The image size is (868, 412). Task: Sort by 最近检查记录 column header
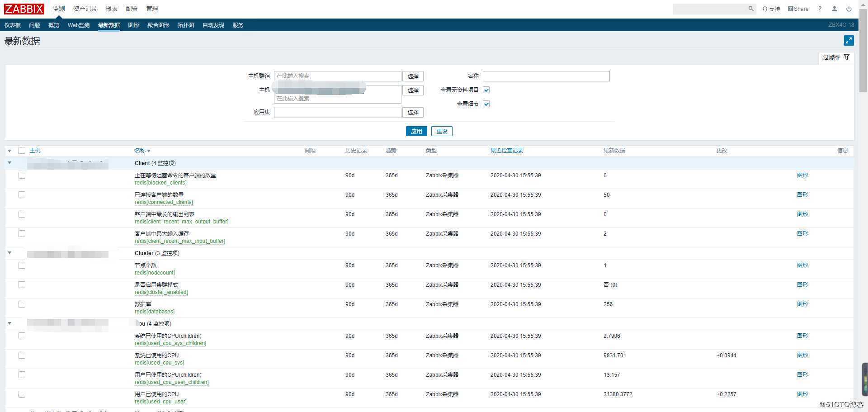(507, 151)
